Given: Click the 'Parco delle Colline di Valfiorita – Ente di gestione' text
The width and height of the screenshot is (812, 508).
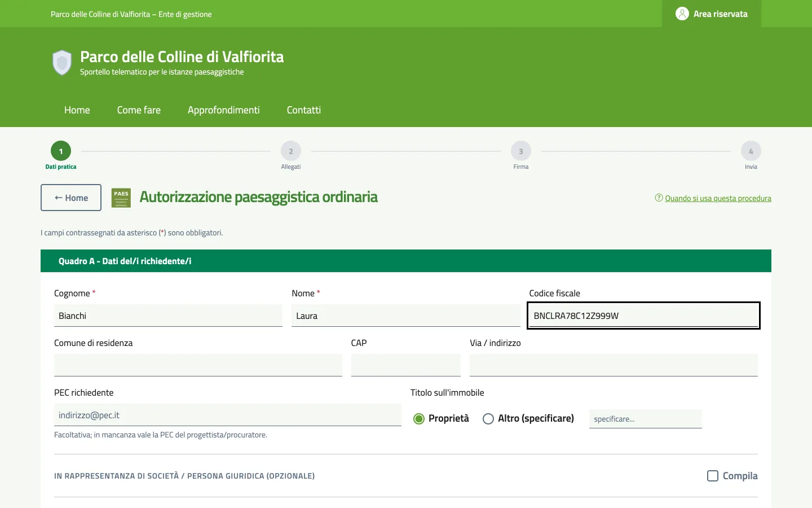Looking at the screenshot, I should 131,14.
